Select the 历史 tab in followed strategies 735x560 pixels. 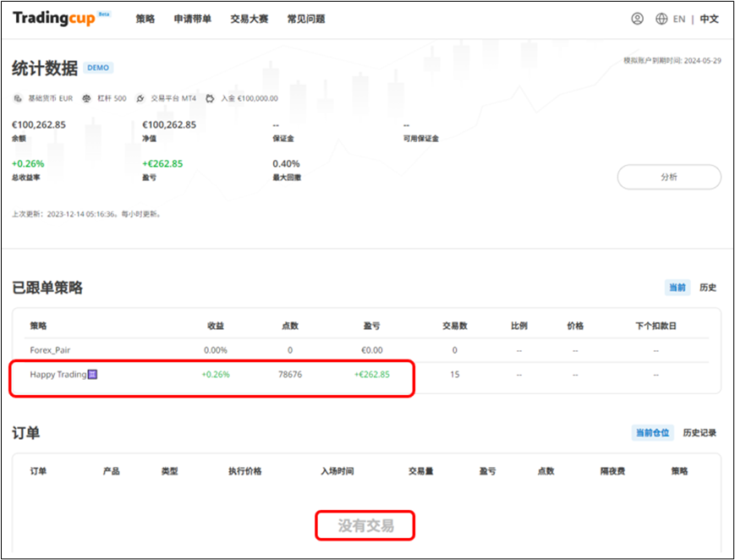coord(708,288)
